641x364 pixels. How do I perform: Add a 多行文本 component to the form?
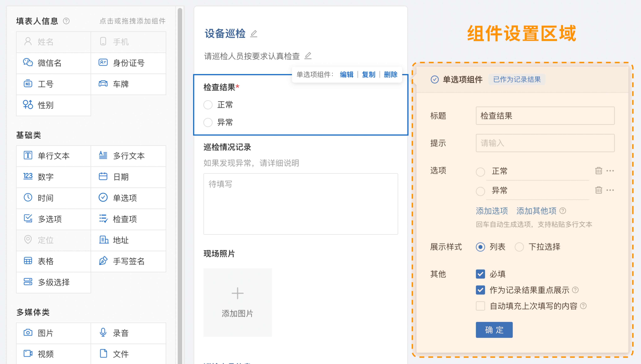coord(128,156)
